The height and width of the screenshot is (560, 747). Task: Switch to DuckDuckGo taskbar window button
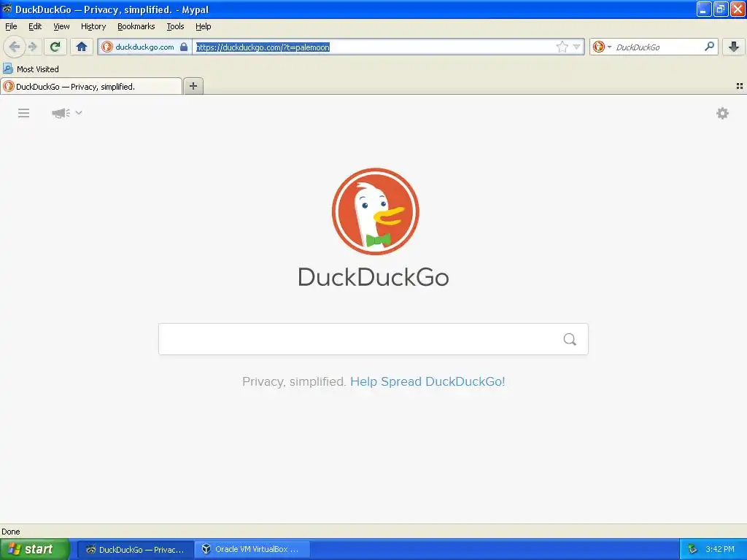click(135, 550)
